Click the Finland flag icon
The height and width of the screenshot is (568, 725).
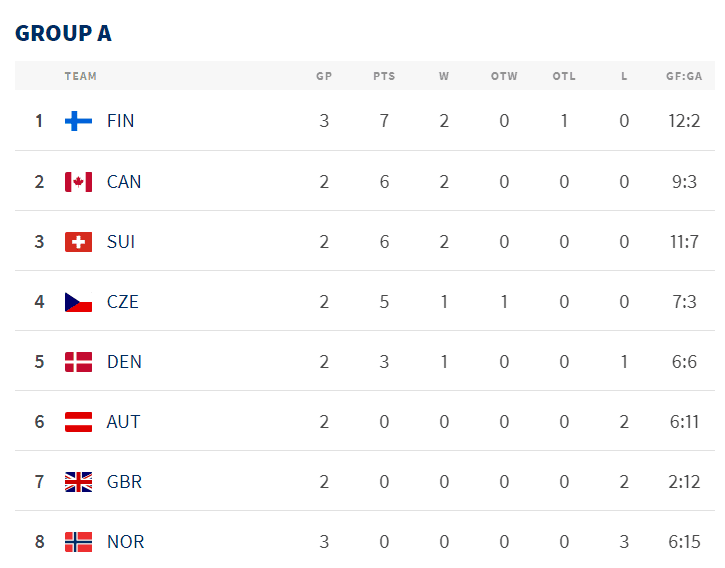coord(78,121)
